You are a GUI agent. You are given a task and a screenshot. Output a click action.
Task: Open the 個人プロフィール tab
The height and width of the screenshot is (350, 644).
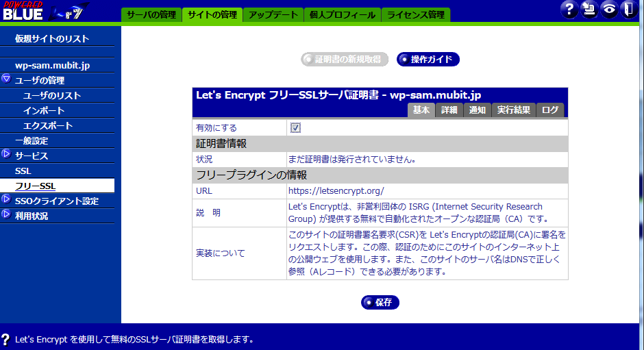(x=342, y=15)
